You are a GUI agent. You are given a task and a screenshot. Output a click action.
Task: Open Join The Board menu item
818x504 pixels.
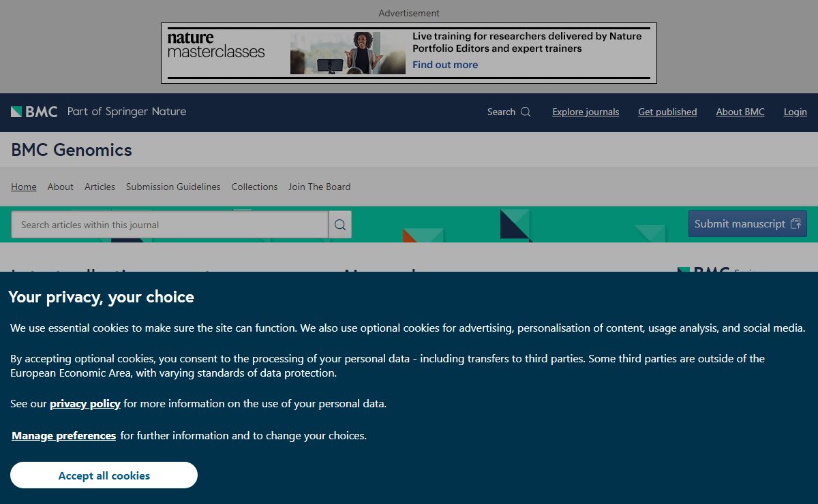pos(319,187)
